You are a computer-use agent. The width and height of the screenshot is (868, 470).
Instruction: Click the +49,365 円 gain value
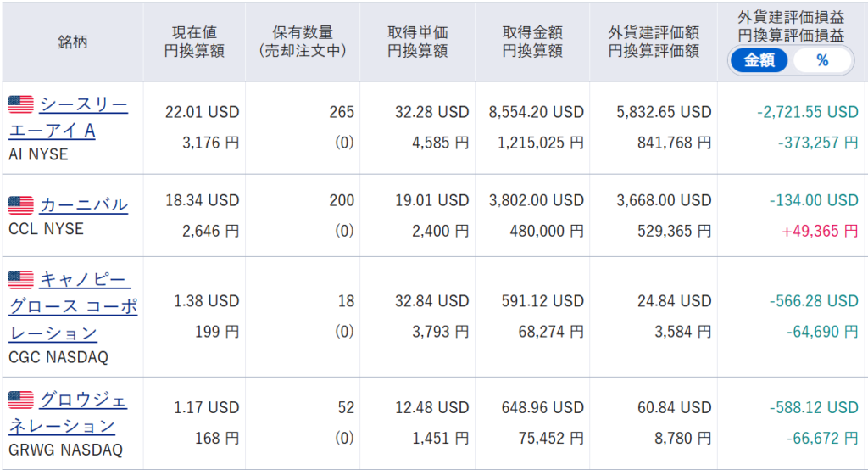click(x=820, y=231)
